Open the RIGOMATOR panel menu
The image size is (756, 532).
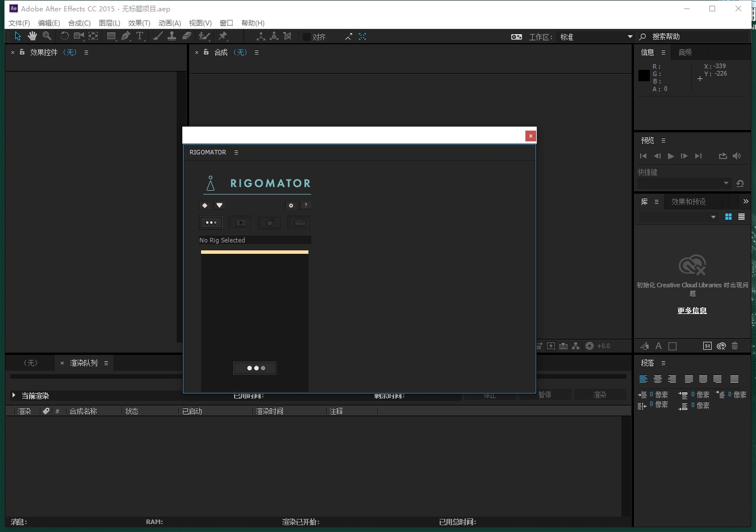236,152
